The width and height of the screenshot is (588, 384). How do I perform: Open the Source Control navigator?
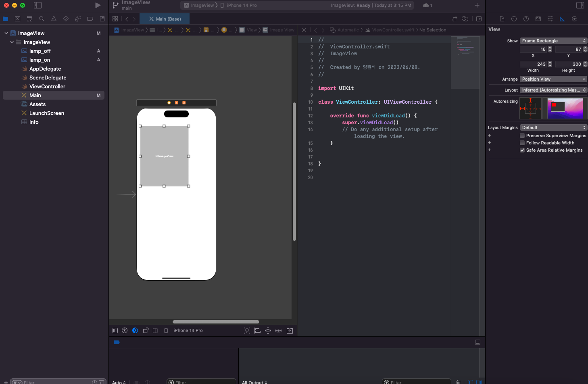[17, 19]
